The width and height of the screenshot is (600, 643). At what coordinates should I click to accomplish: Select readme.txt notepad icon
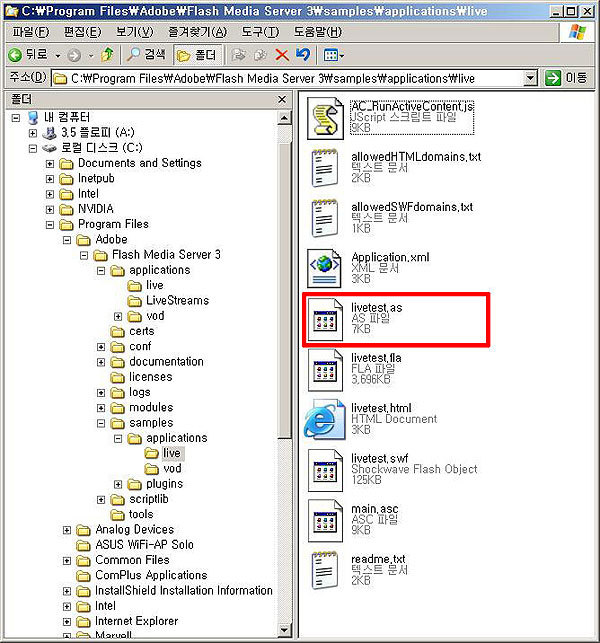(325, 570)
